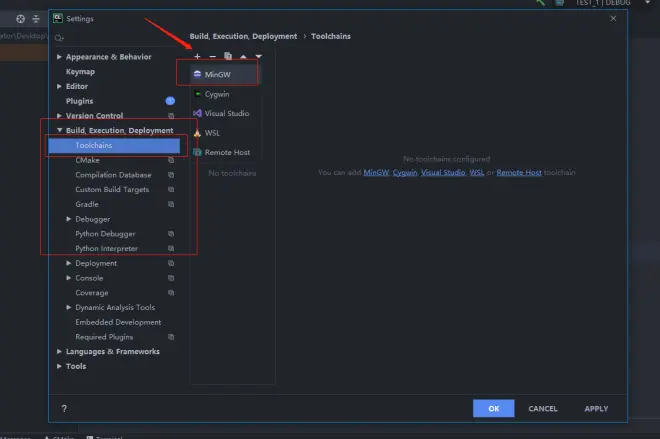Open the Gradle settings page
The height and width of the screenshot is (439, 660).
coord(87,205)
